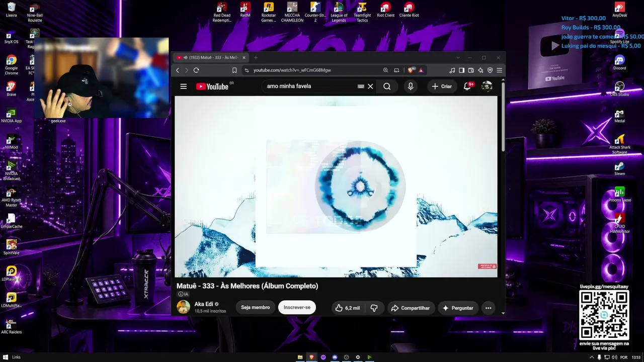Image resolution: width=644 pixels, height=362 pixels.
Task: Switch the POR keyboard language
Action: pos(624,357)
